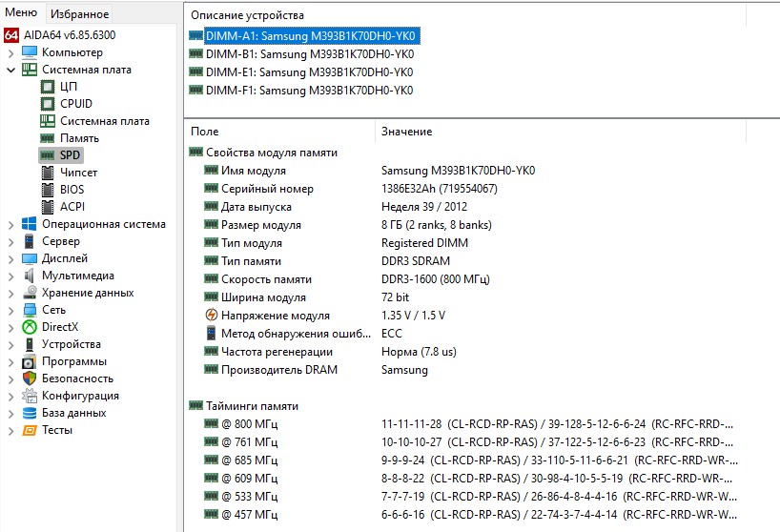This screenshot has height=532, width=780.
Task: Click the Тесты benchmark icon
Action: pyautogui.click(x=30, y=430)
